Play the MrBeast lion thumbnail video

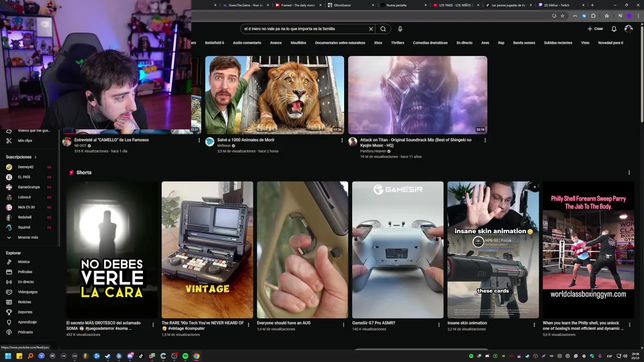(275, 95)
